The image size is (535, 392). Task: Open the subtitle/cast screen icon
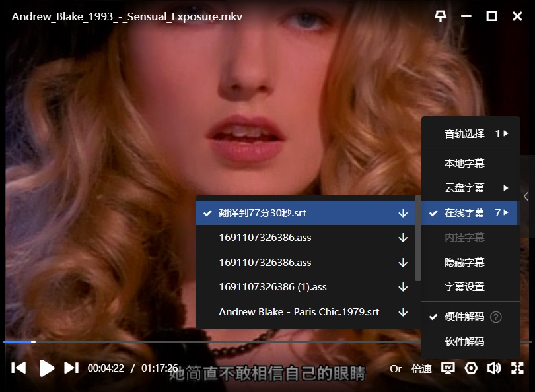(448, 368)
